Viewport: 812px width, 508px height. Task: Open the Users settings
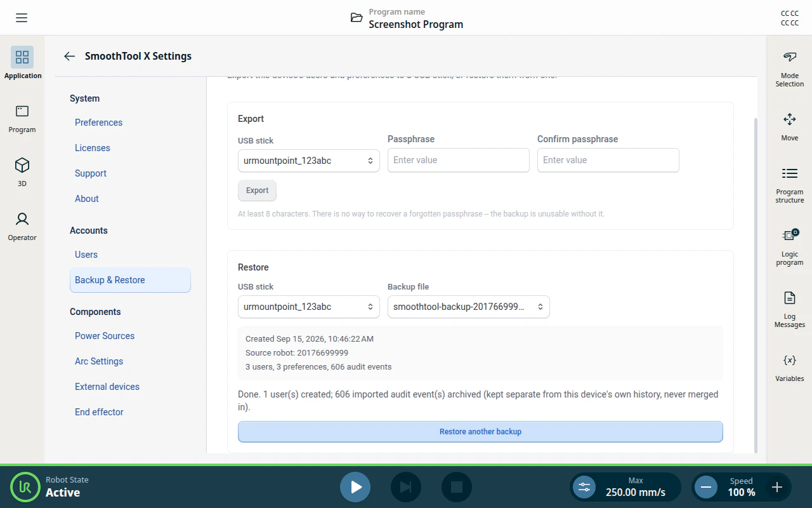pyautogui.click(x=130, y=255)
